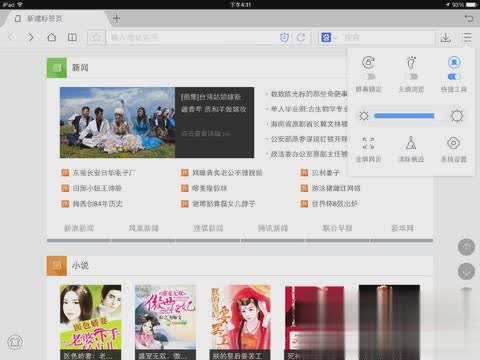Open the novel cover with red-veiled bride
This screenshot has width=480, height=360.
(x=240, y=322)
